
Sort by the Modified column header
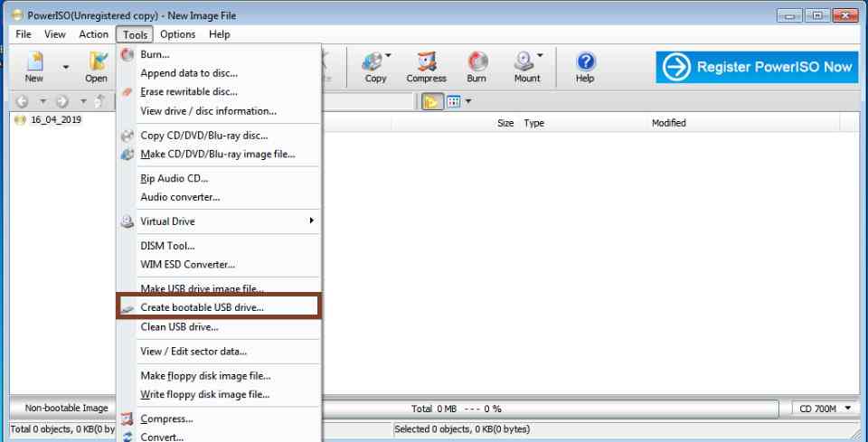(x=669, y=123)
